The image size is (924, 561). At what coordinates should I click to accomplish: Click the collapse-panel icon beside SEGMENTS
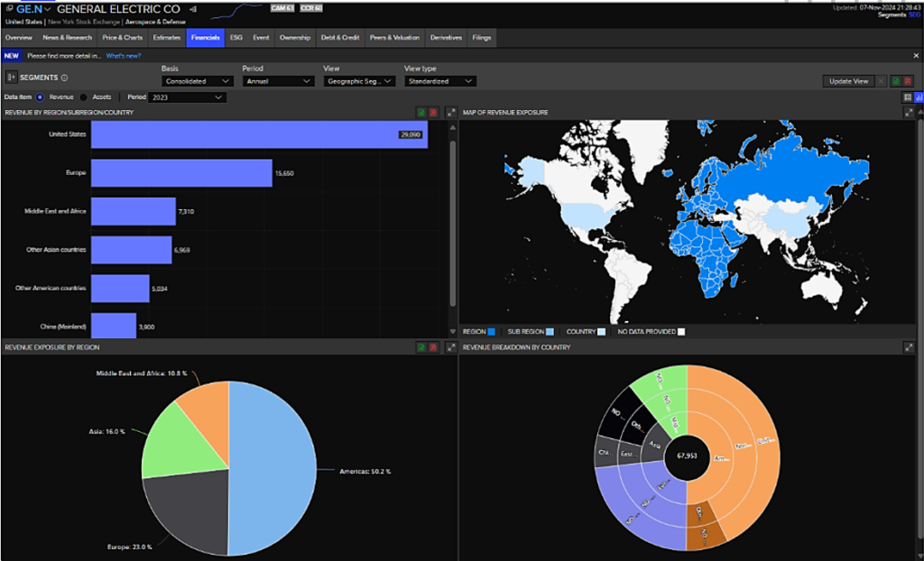[x=11, y=78]
